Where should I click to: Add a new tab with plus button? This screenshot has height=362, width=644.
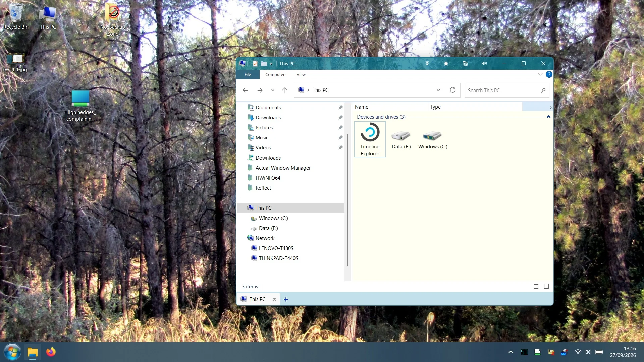coord(286,299)
